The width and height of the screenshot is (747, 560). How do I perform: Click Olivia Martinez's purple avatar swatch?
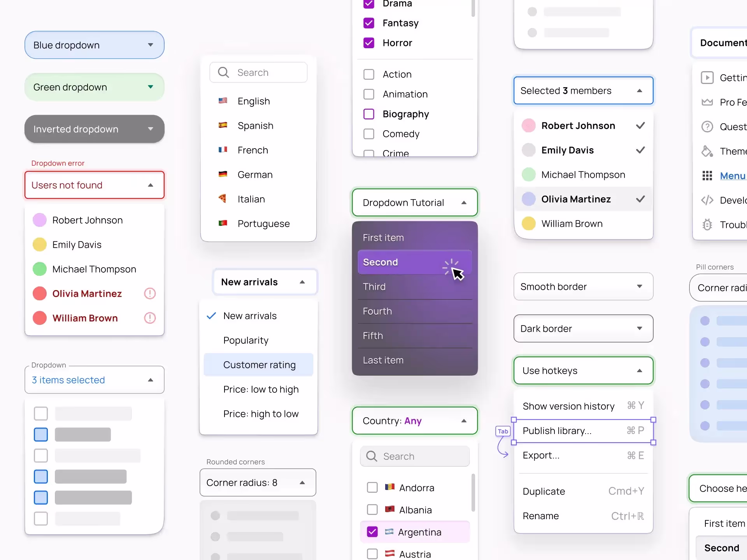pos(528,199)
